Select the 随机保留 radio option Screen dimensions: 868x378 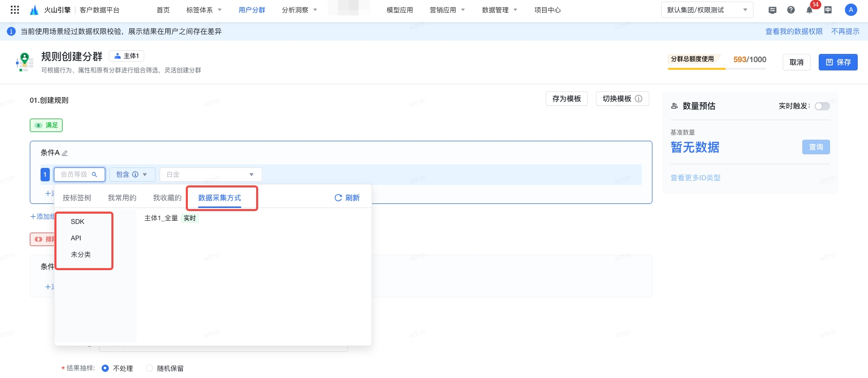(149, 368)
